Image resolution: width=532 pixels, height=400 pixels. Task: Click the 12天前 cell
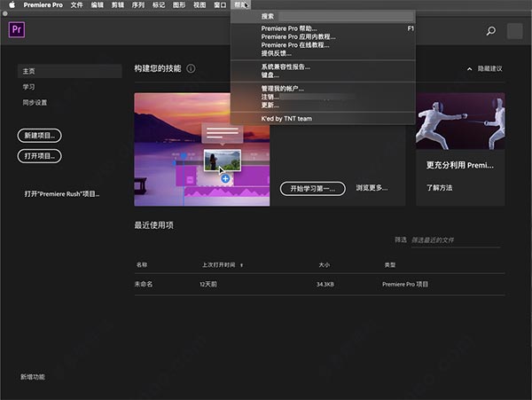(x=208, y=285)
